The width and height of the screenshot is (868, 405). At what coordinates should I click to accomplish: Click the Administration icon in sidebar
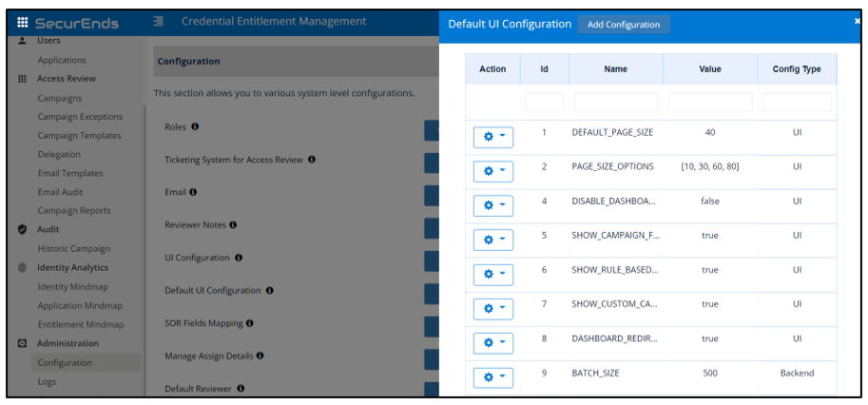point(22,343)
